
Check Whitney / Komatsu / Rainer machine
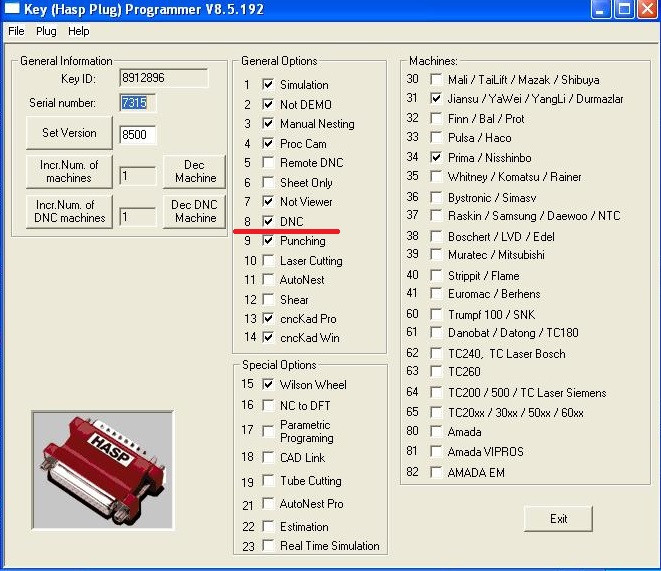[436, 177]
